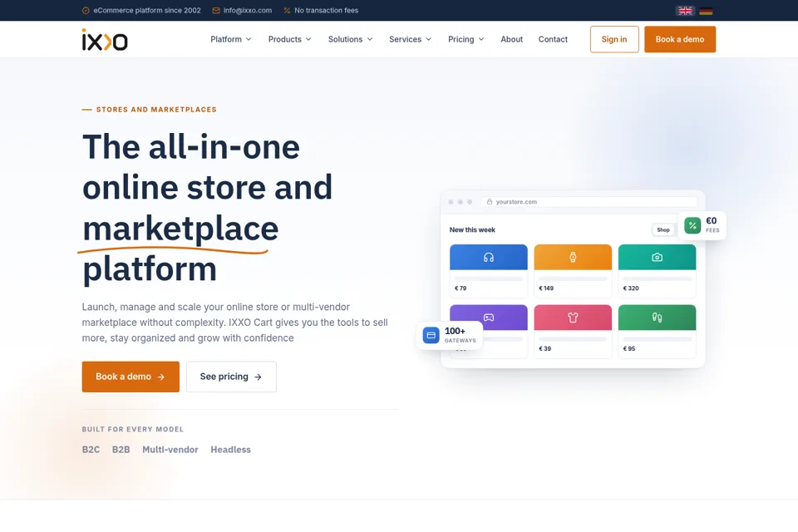Click the hero Book a demo button
The width and height of the screenshot is (798, 532).
point(131,377)
